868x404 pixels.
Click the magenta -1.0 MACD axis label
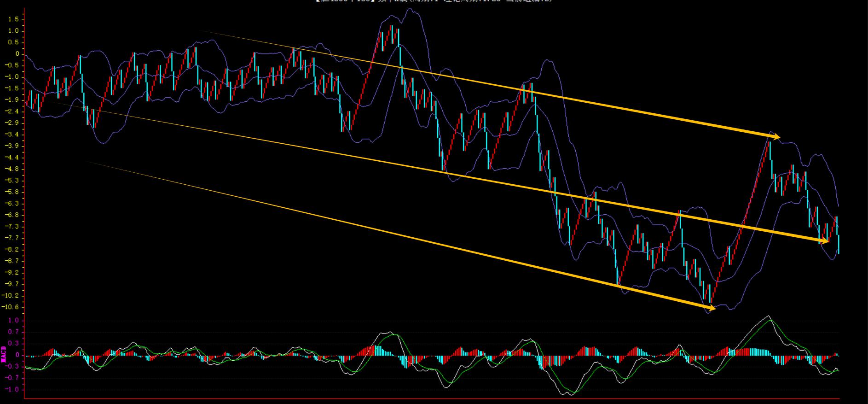(x=13, y=390)
